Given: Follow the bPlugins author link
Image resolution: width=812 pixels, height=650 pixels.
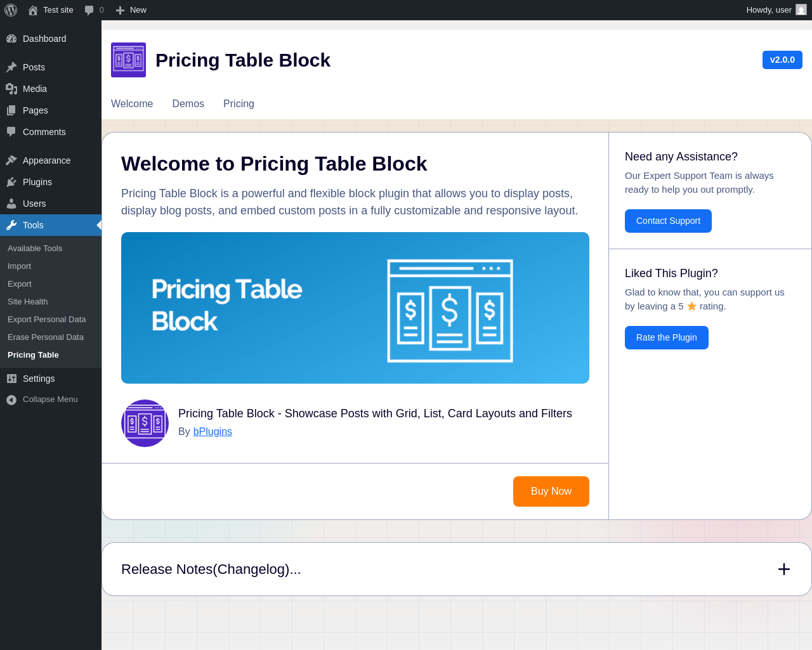Looking at the screenshot, I should tap(213, 431).
